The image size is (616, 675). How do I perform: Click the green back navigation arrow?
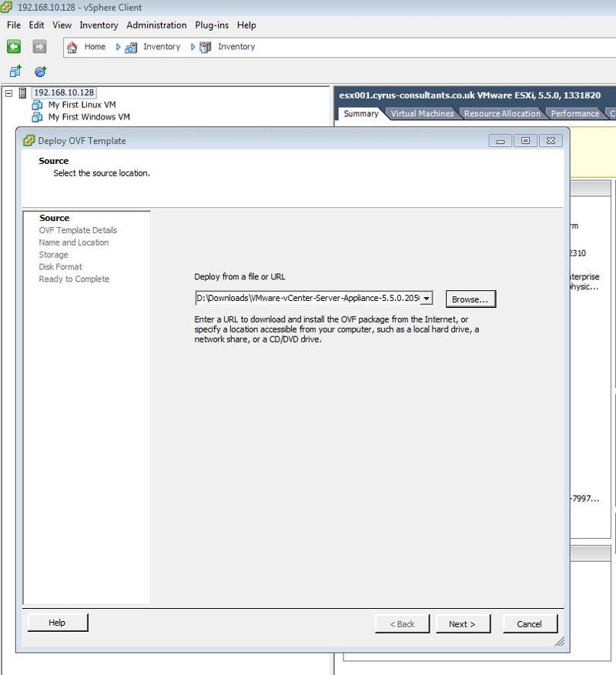(x=14, y=46)
